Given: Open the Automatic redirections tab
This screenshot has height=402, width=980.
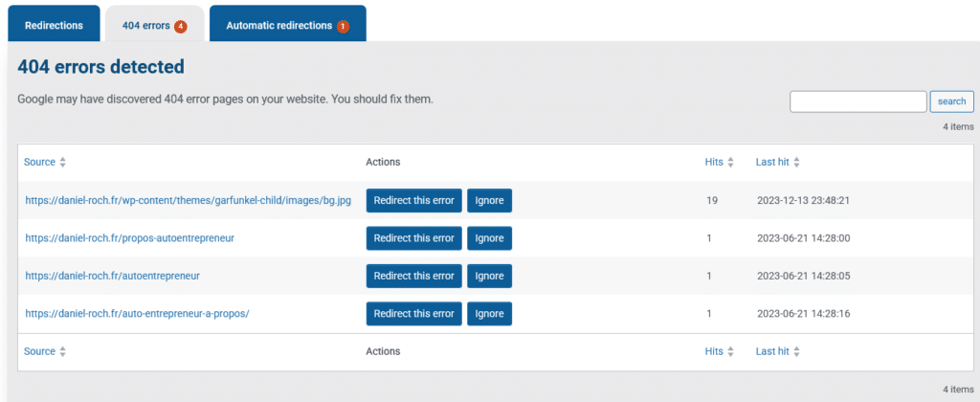Looking at the screenshot, I should coord(278,25).
